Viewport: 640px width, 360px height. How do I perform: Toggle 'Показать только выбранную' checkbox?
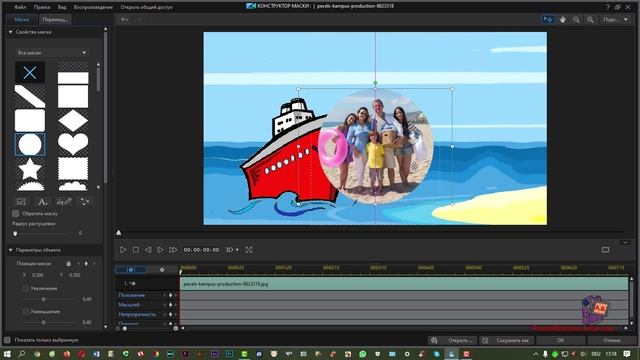(x=7, y=340)
